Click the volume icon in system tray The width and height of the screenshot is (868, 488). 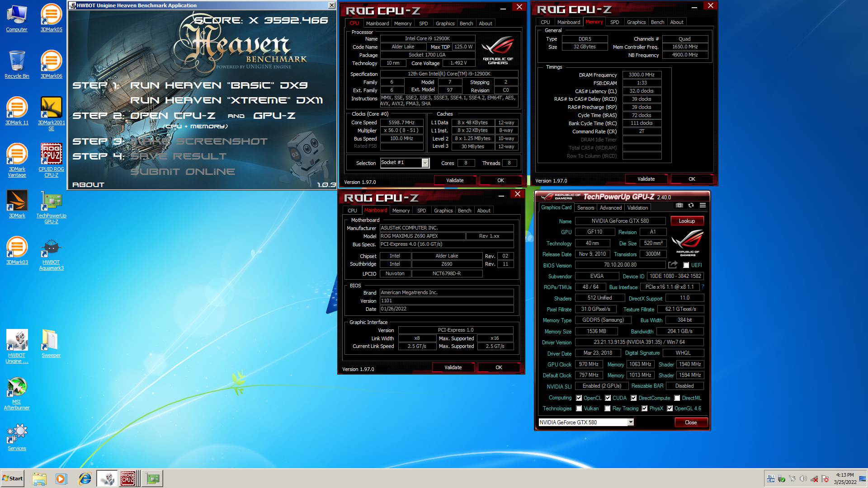click(x=803, y=479)
